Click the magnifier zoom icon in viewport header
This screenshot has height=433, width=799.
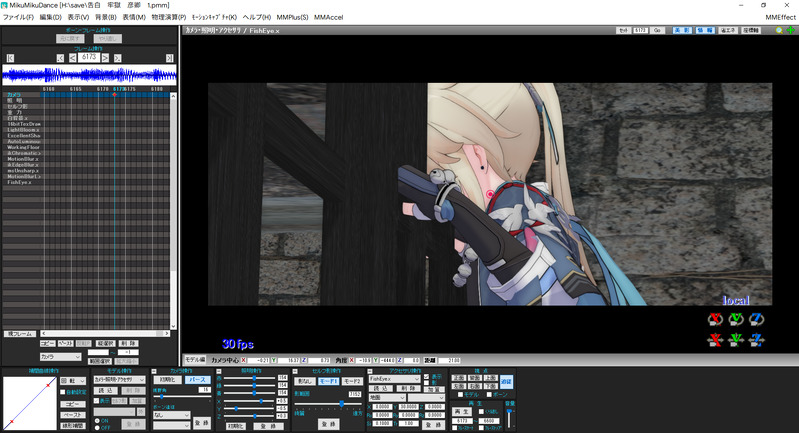pyautogui.click(x=779, y=31)
